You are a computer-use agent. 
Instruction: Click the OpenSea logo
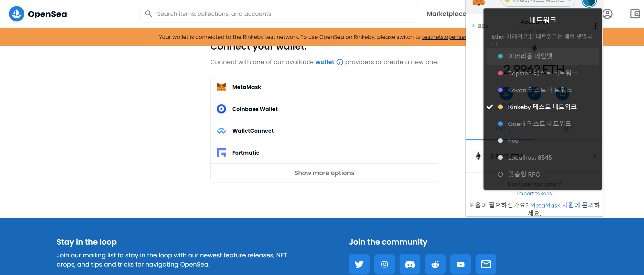38,14
